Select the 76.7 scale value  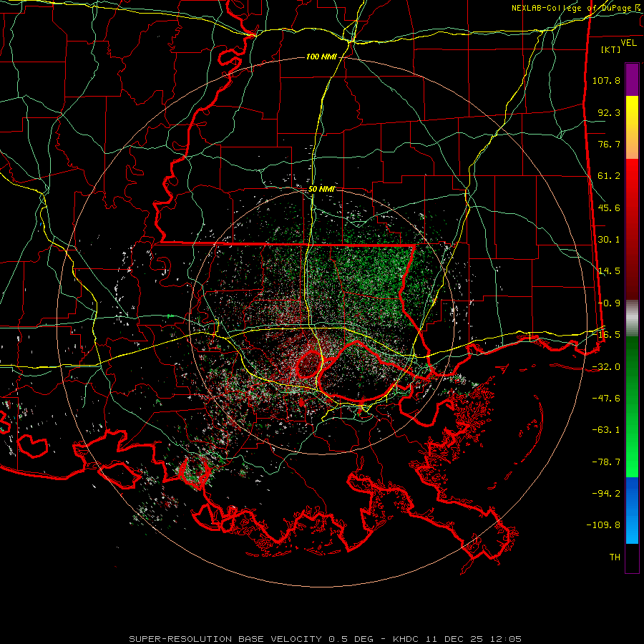click(609, 144)
